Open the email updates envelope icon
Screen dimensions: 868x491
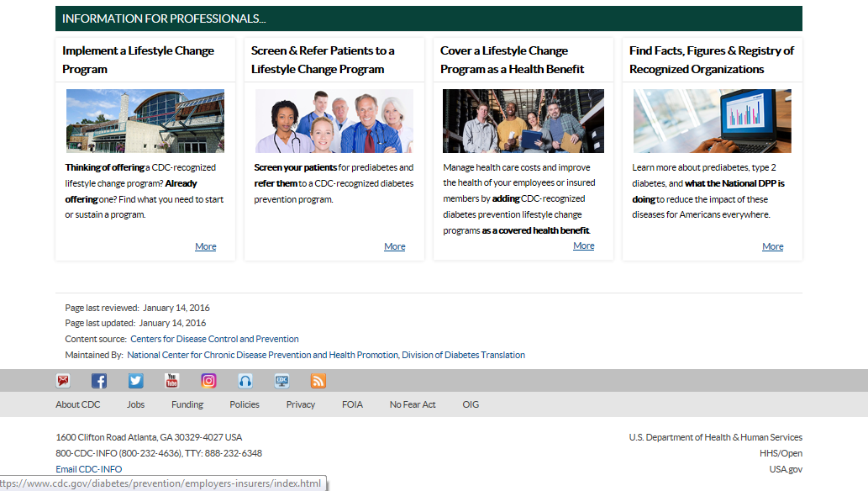(x=63, y=381)
